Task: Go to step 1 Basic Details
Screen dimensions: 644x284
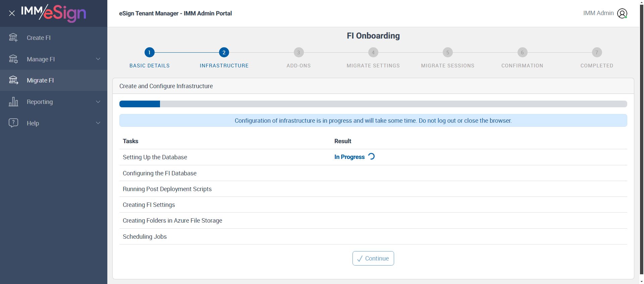Action: (150, 53)
